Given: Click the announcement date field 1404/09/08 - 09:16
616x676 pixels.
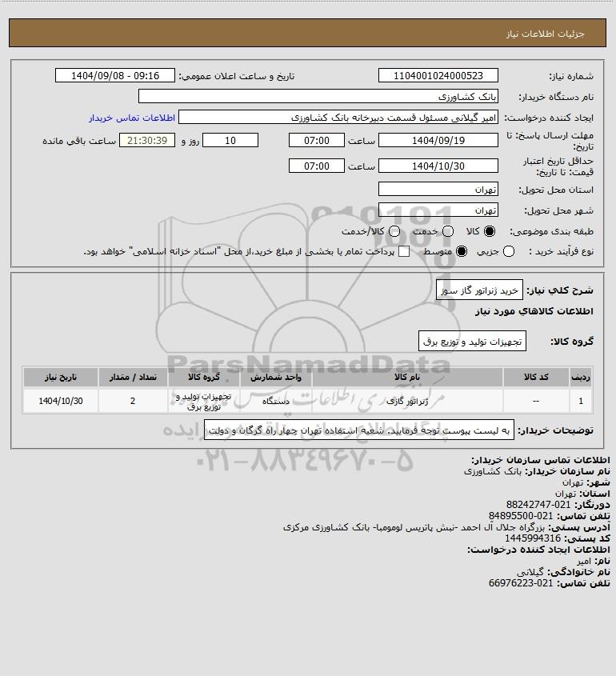Looking at the screenshot, I should coord(115,75).
